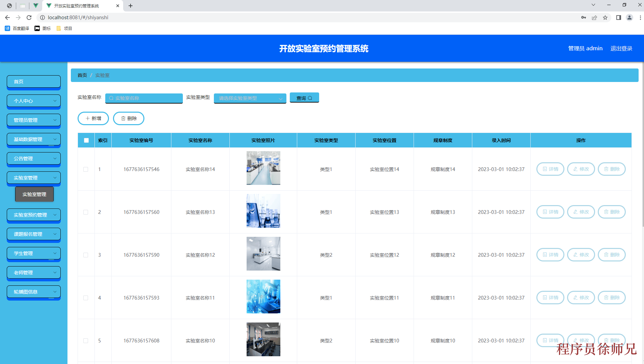Open the 百度翻译 bookmark
Screen dimensions: 644x364
click(x=17, y=28)
